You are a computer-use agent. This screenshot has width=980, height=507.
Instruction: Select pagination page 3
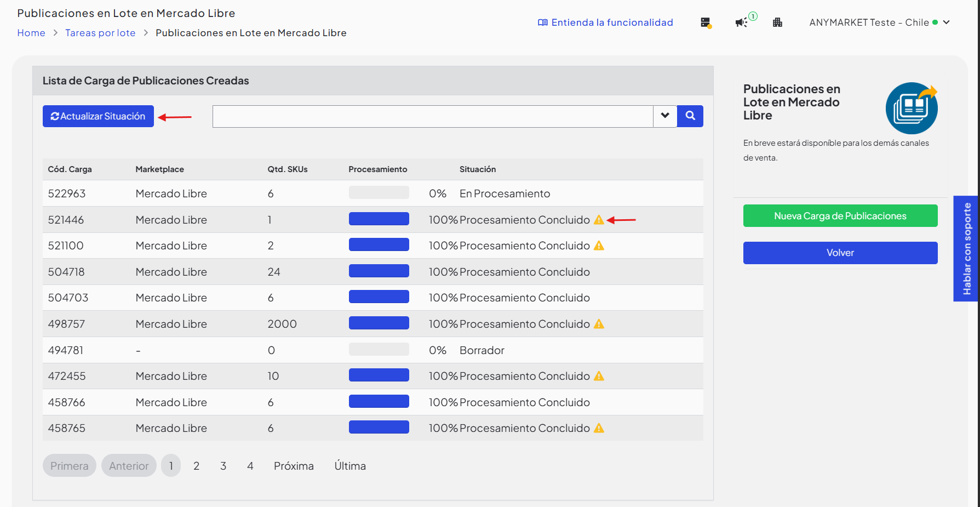click(x=223, y=466)
